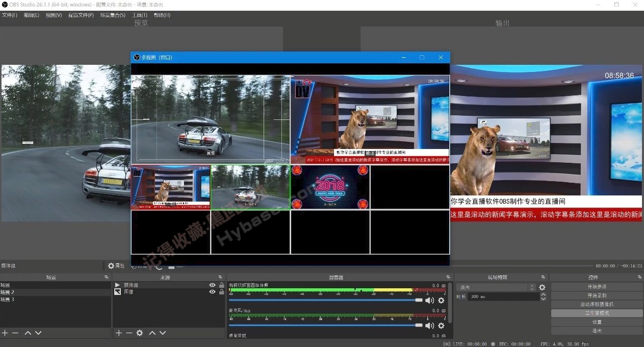The image size is (644, 347).
Task: Open the 场景集合(S) menu
Action: coord(112,15)
